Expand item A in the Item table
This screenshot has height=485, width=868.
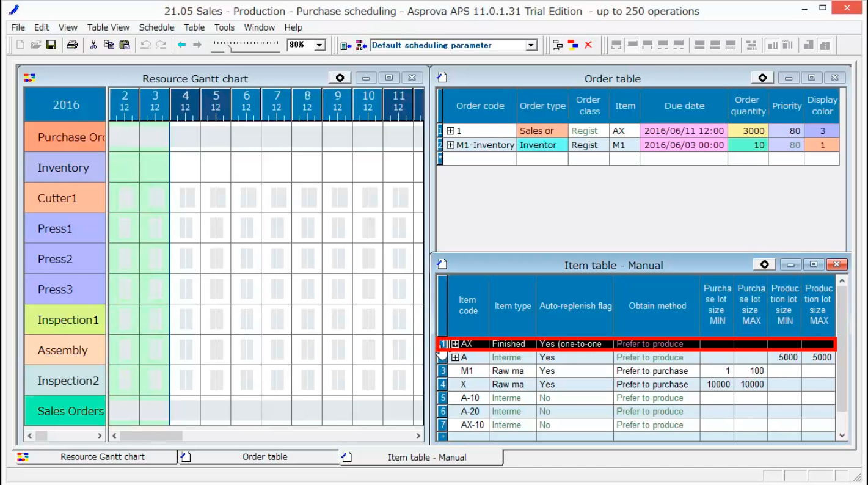455,357
